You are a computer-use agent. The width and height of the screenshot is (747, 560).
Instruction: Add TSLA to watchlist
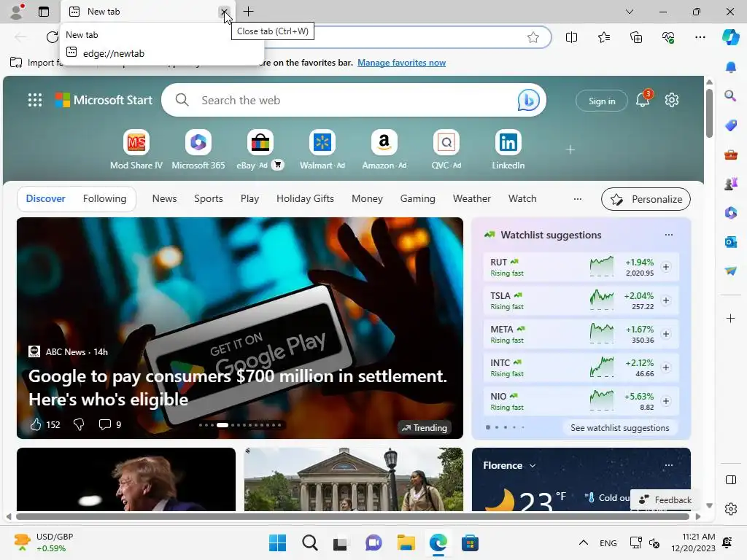[x=666, y=300]
